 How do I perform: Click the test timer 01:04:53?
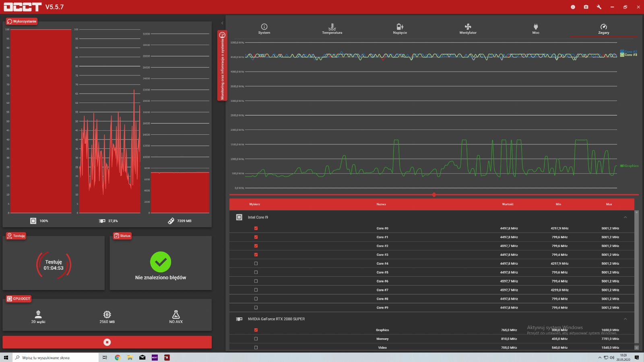coord(54,268)
